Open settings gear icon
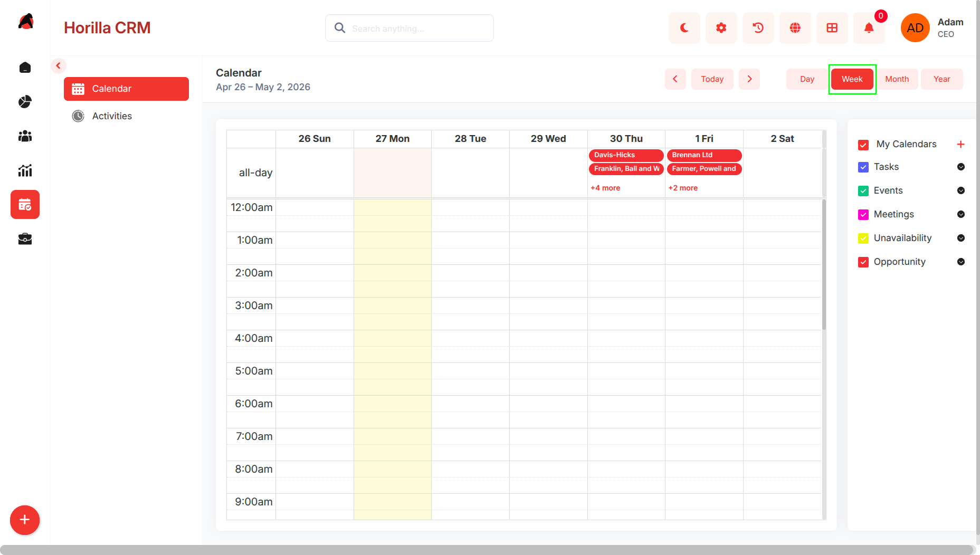980x555 pixels. (x=721, y=28)
